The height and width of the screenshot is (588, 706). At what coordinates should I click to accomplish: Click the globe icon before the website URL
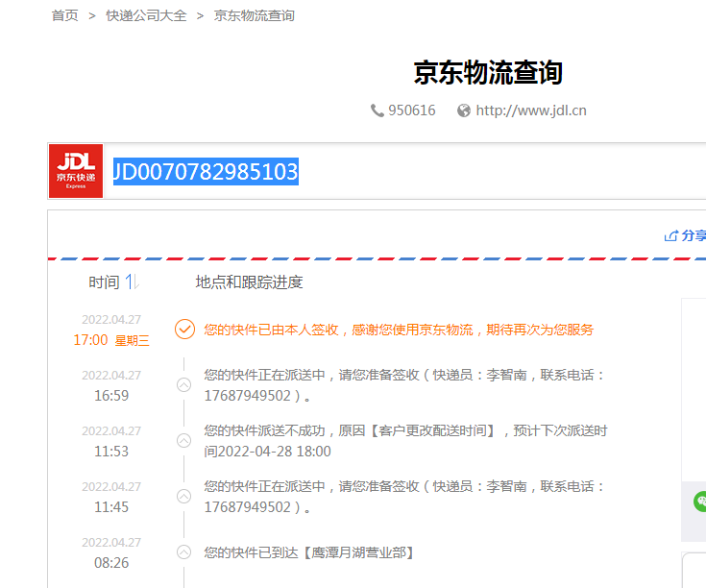[463, 110]
